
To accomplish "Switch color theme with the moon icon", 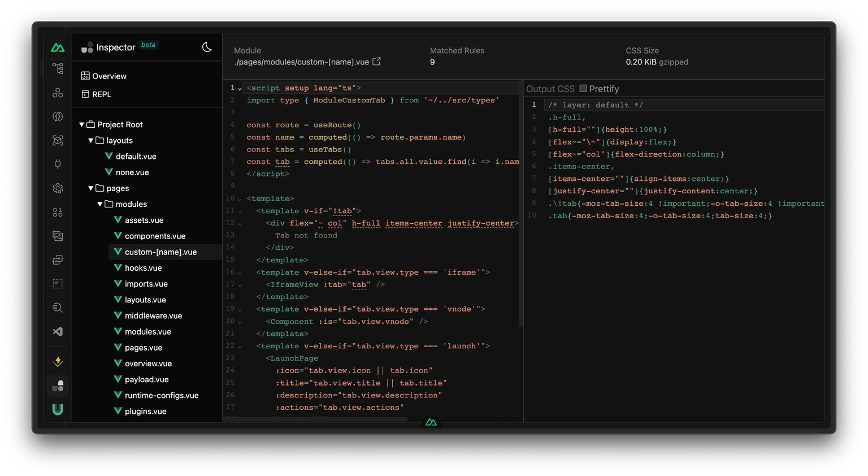I will pos(207,47).
